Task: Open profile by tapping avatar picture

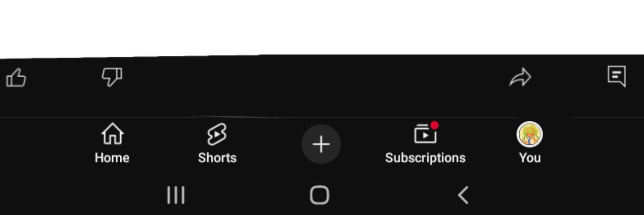Action: pyautogui.click(x=530, y=134)
